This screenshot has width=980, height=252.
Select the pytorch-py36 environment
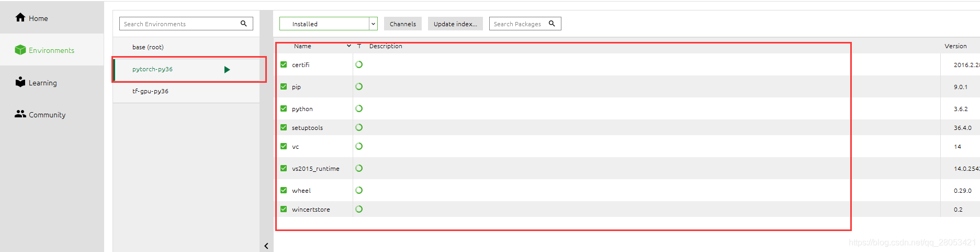(x=186, y=69)
